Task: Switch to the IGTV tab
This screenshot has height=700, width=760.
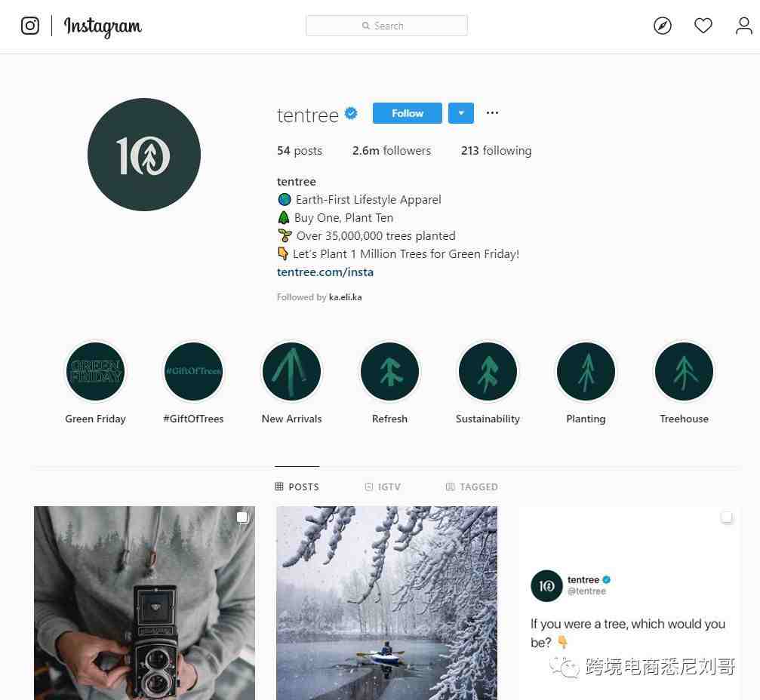Action: tap(383, 487)
